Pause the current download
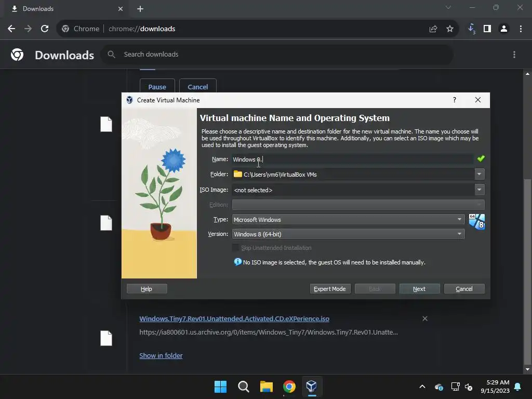The image size is (532, 399). tap(157, 86)
